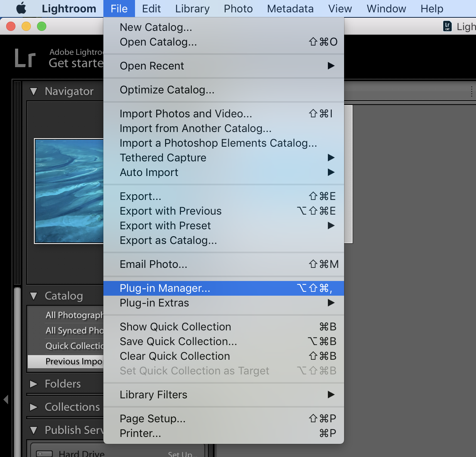Open the Photo menu
Screen dimensions: 476x457
pos(238,8)
